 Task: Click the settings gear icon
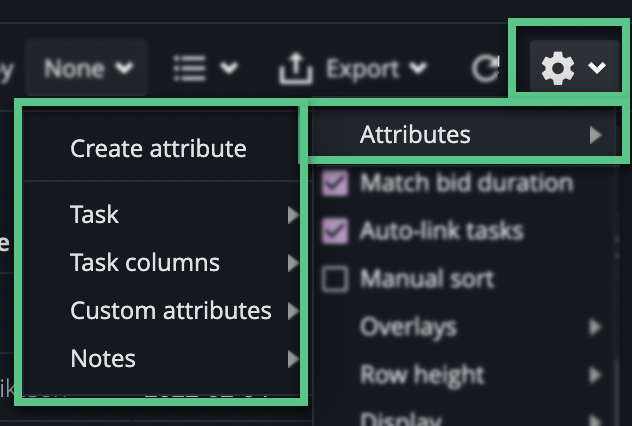pyautogui.click(x=557, y=68)
